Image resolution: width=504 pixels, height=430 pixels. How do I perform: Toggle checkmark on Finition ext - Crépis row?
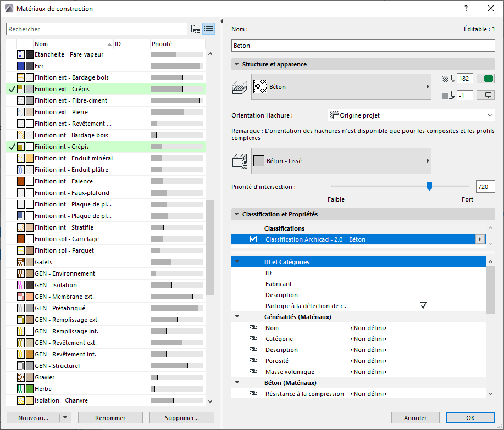(12, 89)
